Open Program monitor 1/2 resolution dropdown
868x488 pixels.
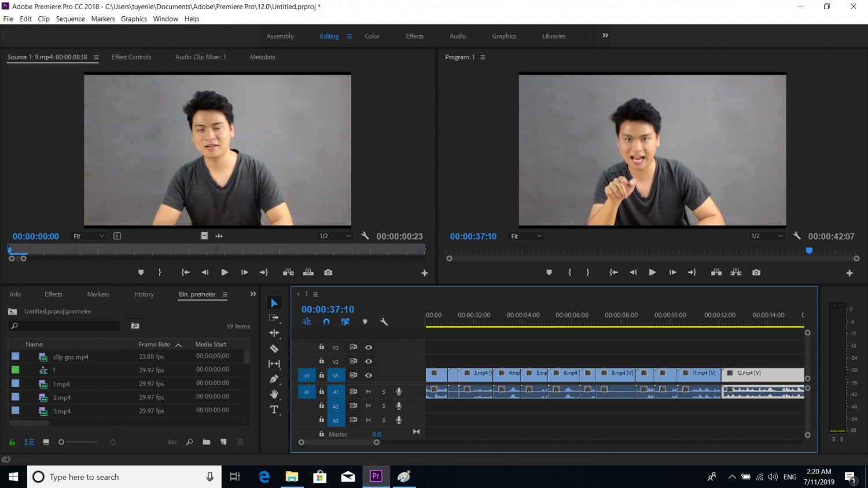coord(767,236)
